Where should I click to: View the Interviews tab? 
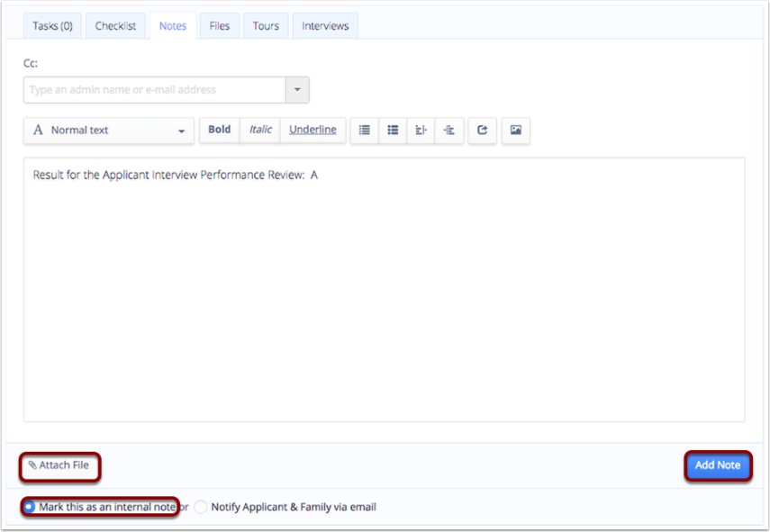(x=325, y=26)
